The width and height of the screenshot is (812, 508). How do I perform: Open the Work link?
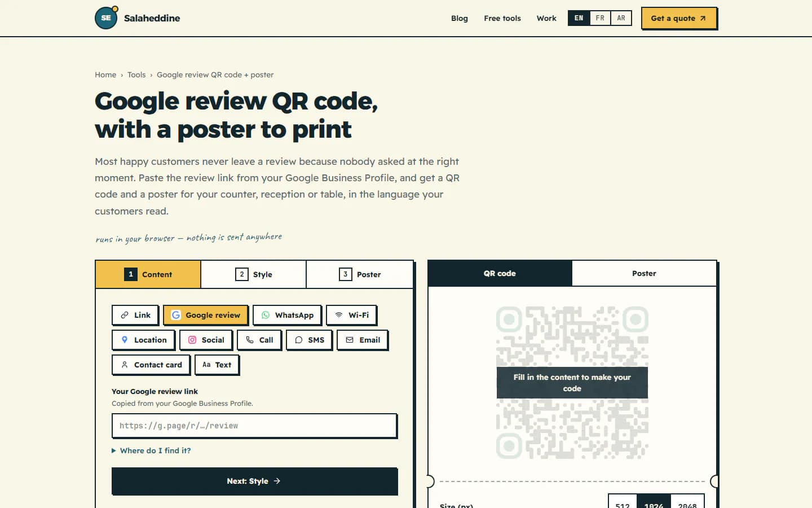(x=546, y=18)
